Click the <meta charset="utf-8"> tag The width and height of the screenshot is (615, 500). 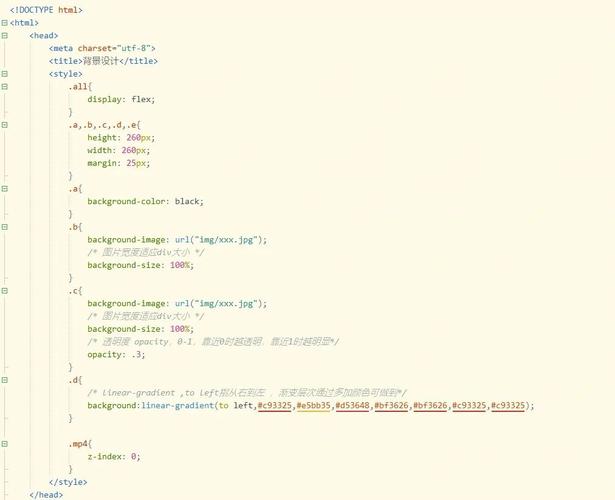[102, 48]
